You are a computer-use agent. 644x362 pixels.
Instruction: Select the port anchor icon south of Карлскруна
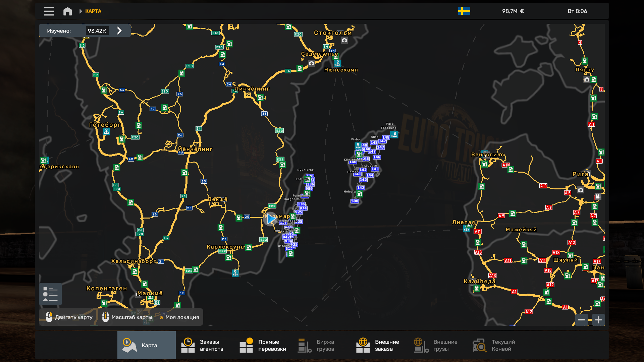[x=235, y=273]
